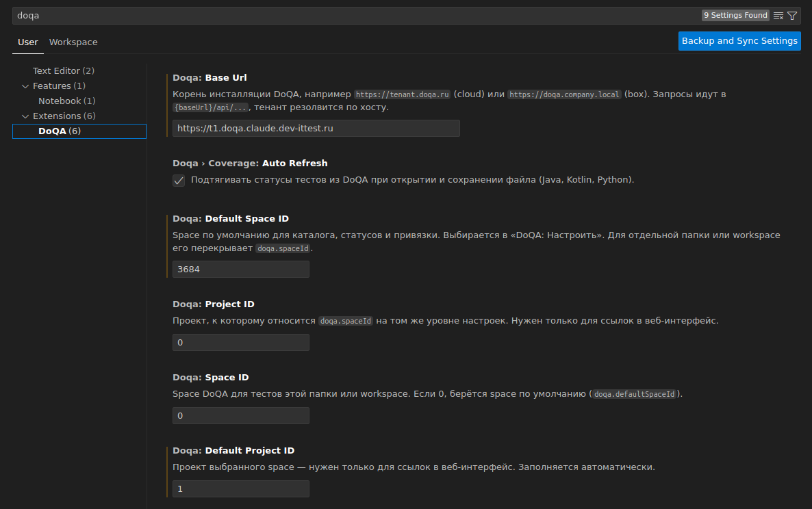Click the Doqa: Project ID setting title

click(214, 304)
